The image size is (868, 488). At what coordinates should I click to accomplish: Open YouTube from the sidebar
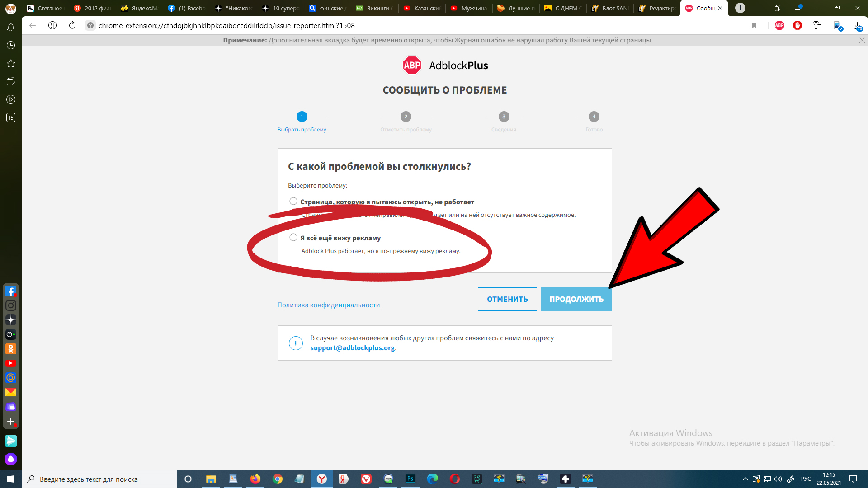click(11, 364)
